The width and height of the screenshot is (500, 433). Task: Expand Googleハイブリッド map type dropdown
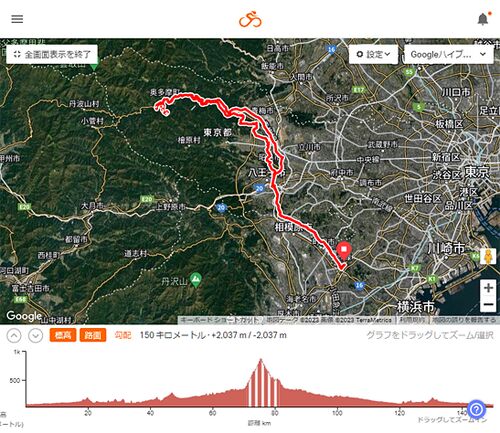[448, 54]
